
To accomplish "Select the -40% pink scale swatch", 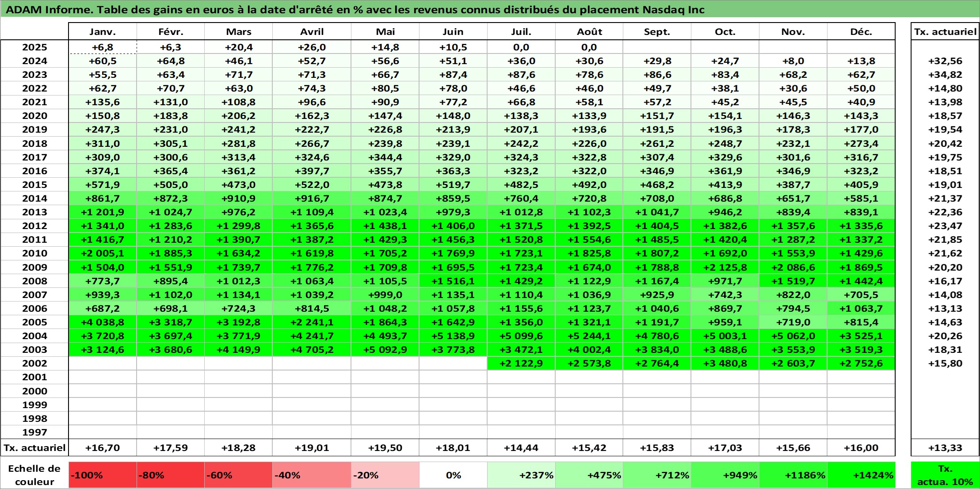I will 312,475.
